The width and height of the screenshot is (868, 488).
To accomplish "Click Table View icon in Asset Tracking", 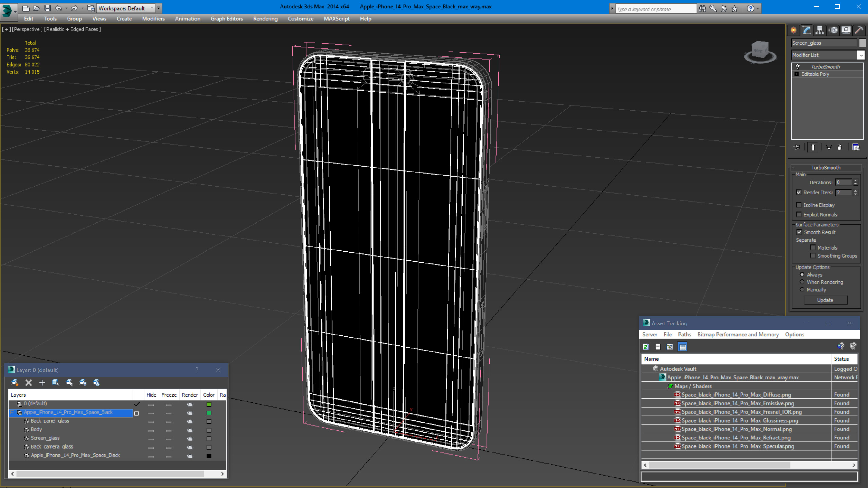I will (x=682, y=347).
